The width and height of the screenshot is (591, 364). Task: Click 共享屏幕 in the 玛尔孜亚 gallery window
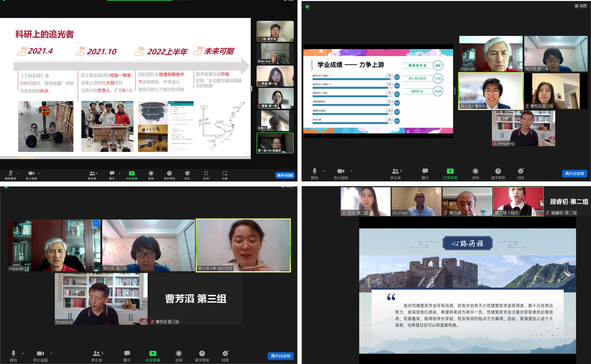[153, 356]
